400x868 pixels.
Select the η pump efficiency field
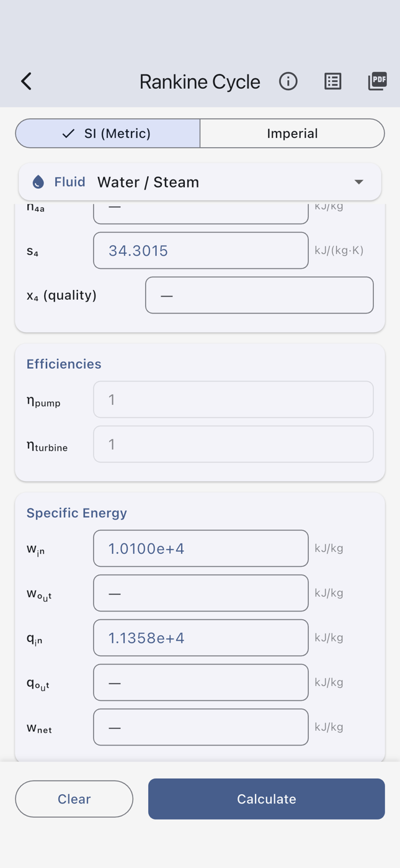point(233,399)
